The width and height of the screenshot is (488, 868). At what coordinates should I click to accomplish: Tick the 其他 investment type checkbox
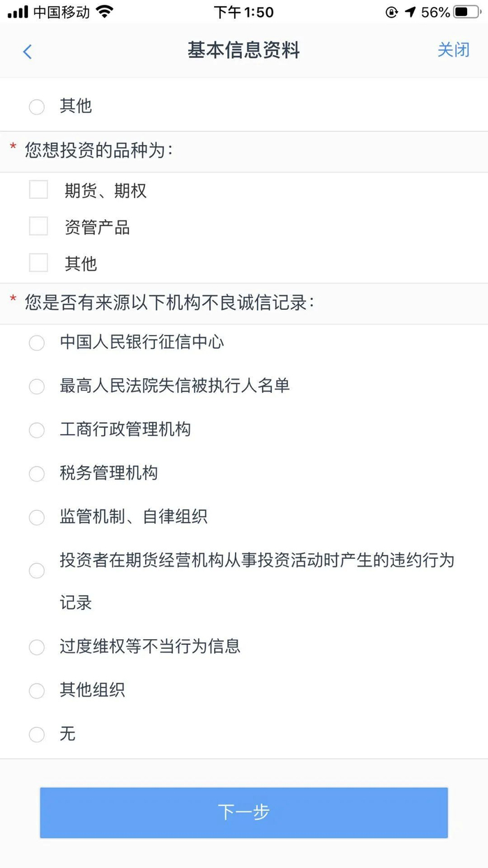(x=38, y=263)
